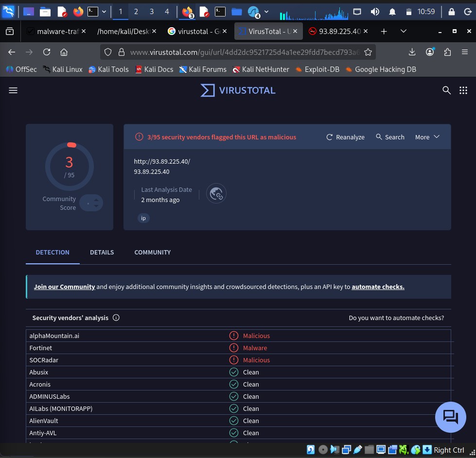Open the Firefox extensions puzzle icon

(447, 52)
